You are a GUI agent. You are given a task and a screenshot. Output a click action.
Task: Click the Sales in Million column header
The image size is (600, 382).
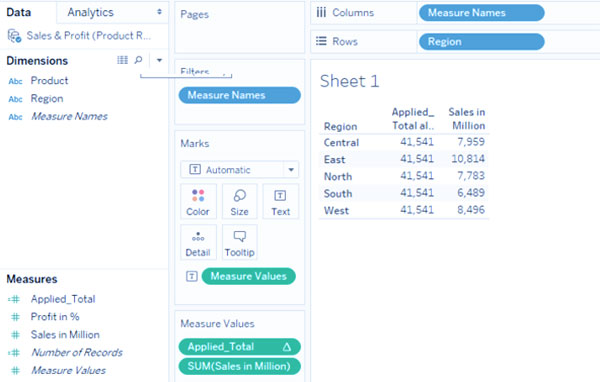click(466, 119)
